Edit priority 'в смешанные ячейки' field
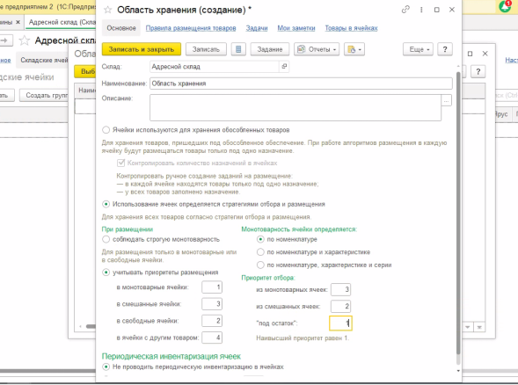 pos(212,304)
